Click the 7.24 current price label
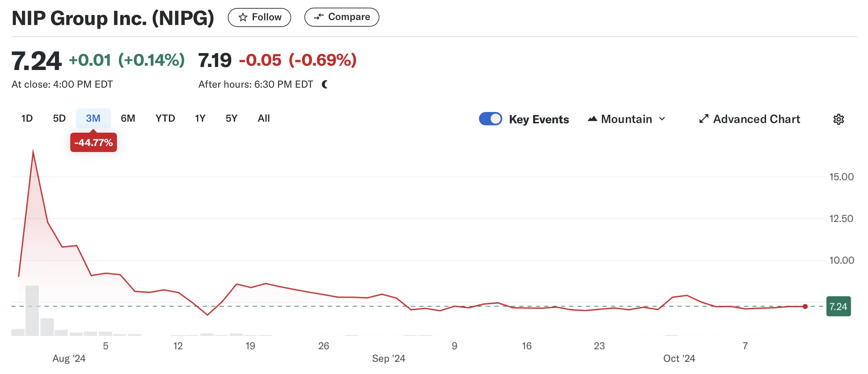868x374 pixels. point(838,306)
